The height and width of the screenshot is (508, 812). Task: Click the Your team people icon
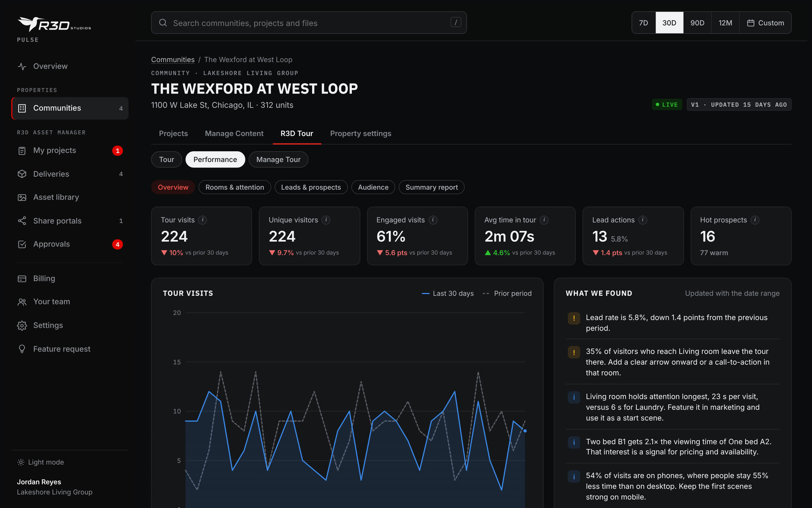(22, 302)
